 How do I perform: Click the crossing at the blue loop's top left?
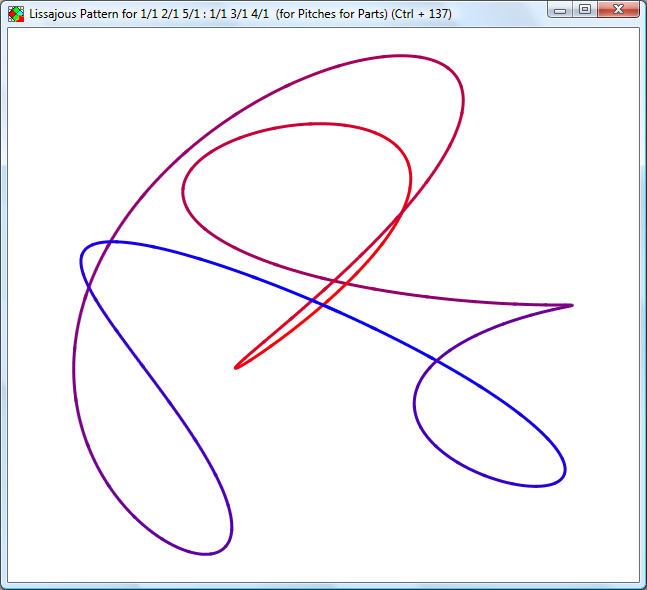click(x=107, y=242)
